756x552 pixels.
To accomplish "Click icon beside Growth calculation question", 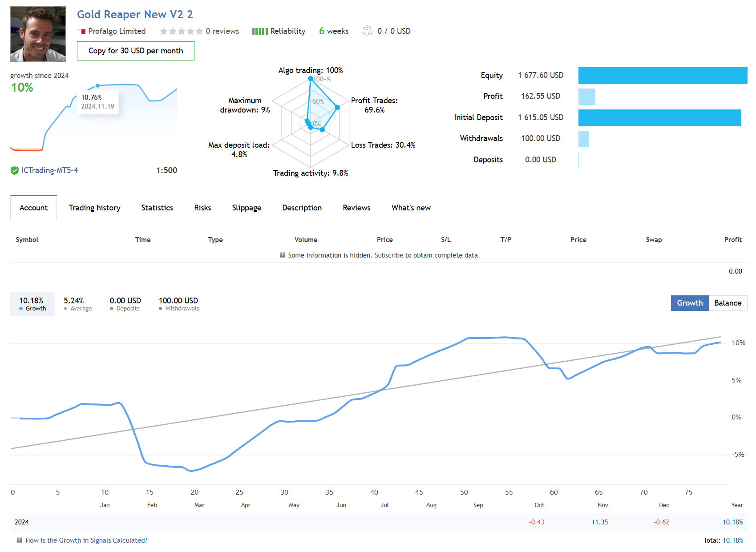I will tap(19, 540).
